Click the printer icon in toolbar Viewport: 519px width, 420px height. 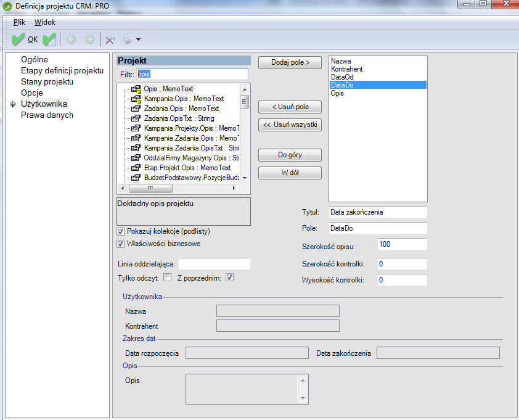point(127,39)
